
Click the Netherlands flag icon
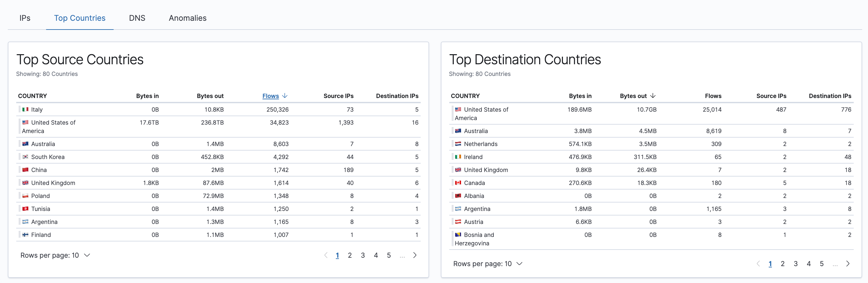click(x=458, y=144)
